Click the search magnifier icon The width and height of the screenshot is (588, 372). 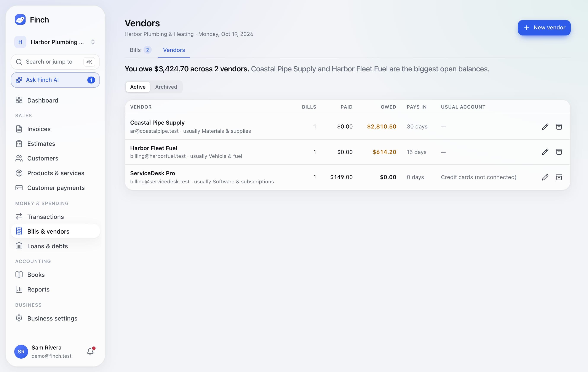tap(19, 62)
